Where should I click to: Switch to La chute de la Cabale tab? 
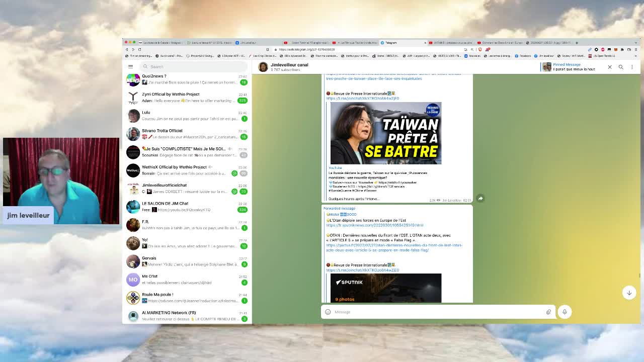160,43
